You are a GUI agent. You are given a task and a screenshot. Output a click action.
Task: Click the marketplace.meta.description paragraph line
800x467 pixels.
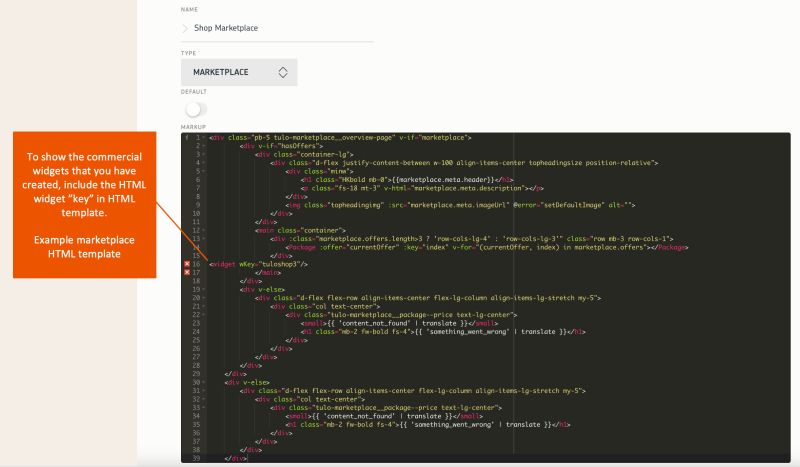pos(422,188)
